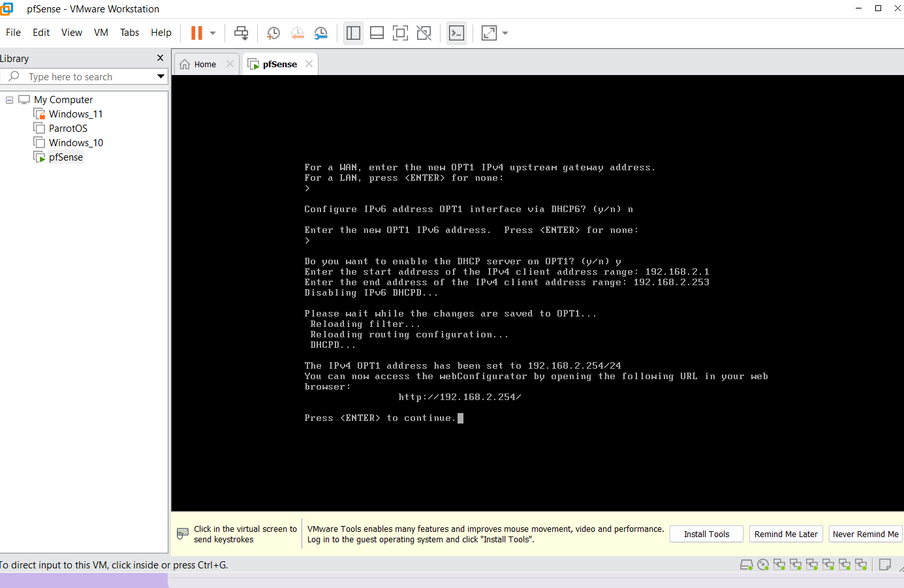Click the first network adapter status icon
This screenshot has width=904, height=588.
[779, 565]
